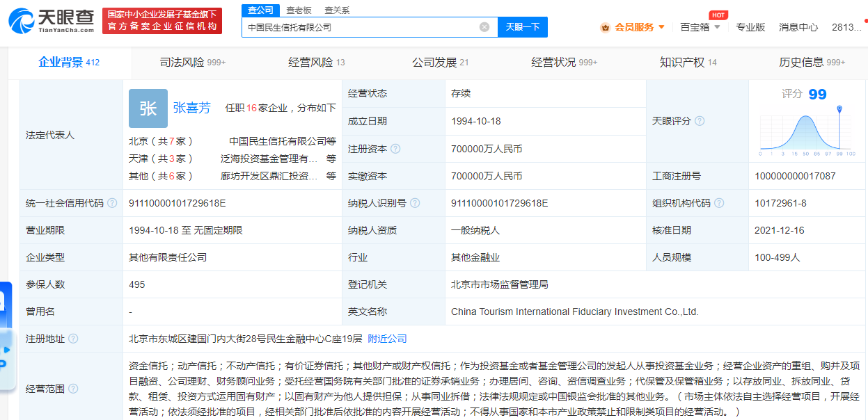Viewport: 868px width, 420px height.
Task: Switch to the 司法风险 tab
Action: (x=192, y=63)
